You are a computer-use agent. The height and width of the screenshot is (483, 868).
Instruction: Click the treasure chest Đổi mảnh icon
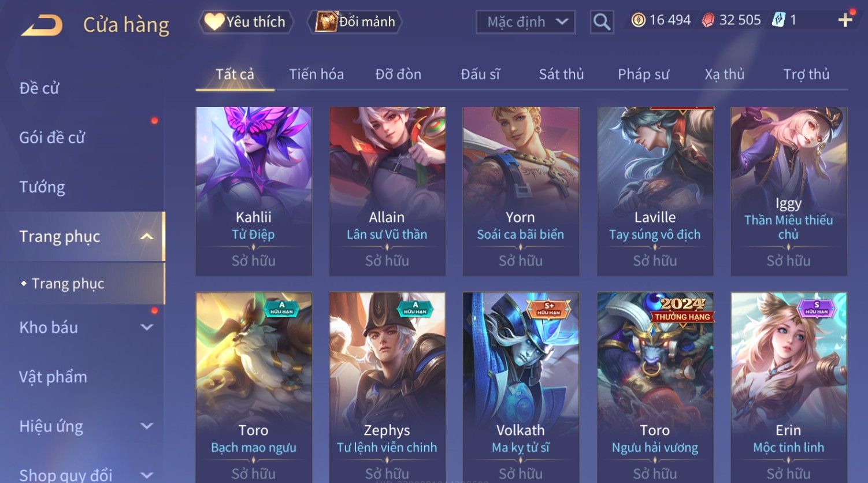coord(326,21)
